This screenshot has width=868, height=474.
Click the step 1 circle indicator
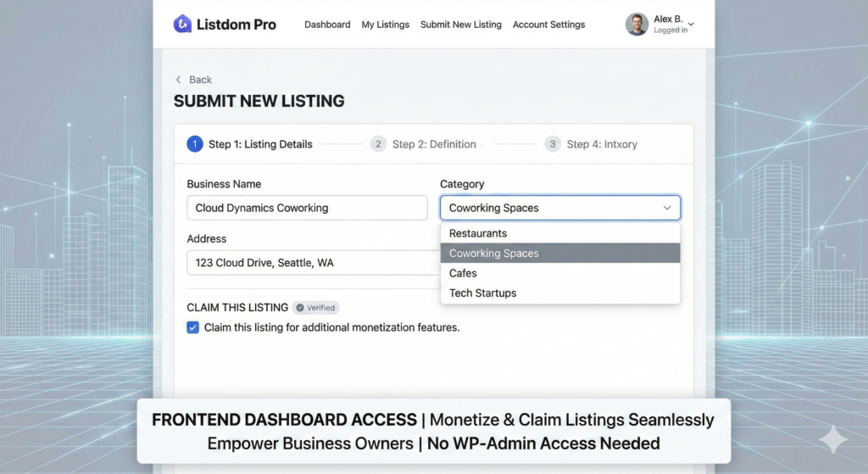coord(195,144)
